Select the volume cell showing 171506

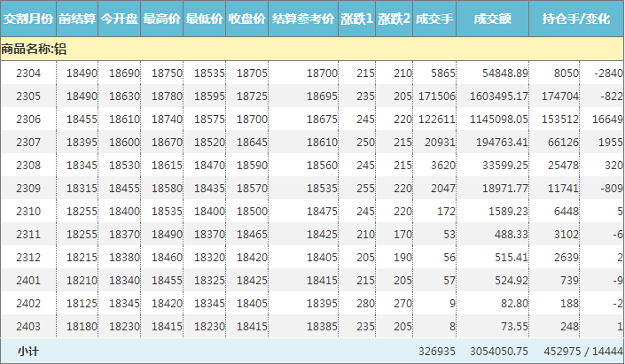click(x=435, y=96)
